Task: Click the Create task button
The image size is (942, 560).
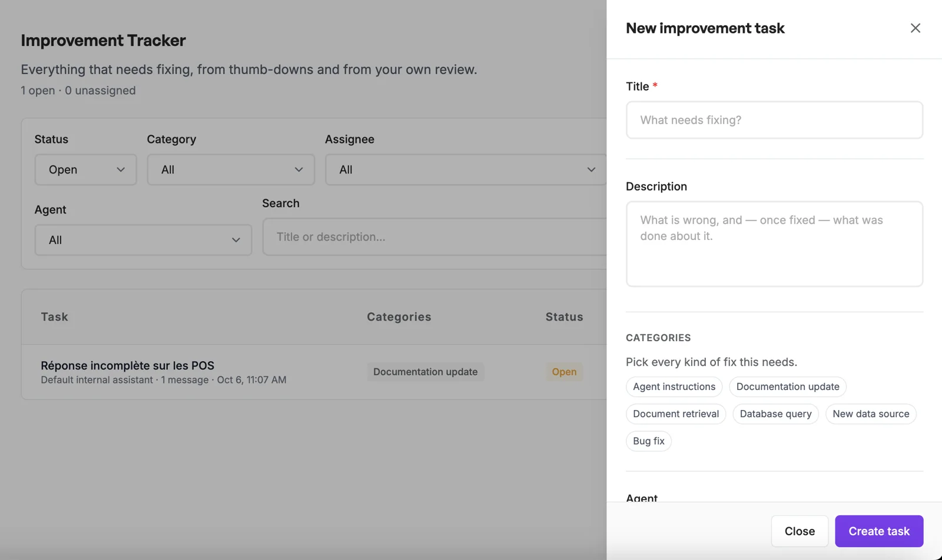Action: coord(879,531)
